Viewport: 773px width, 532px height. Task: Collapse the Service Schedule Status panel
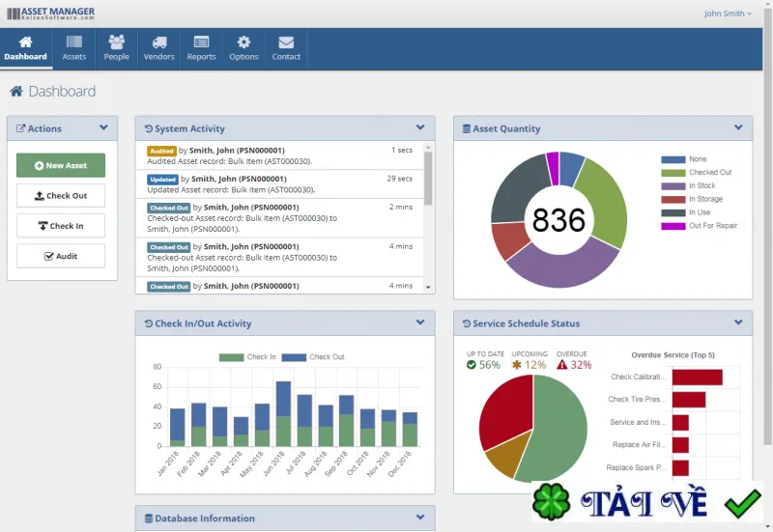coord(738,322)
